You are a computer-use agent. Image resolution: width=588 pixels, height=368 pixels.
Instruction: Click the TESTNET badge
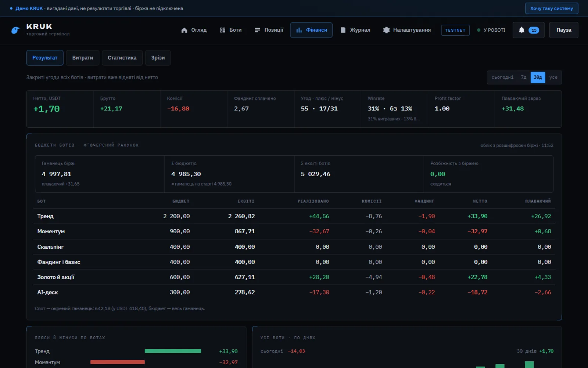click(455, 30)
